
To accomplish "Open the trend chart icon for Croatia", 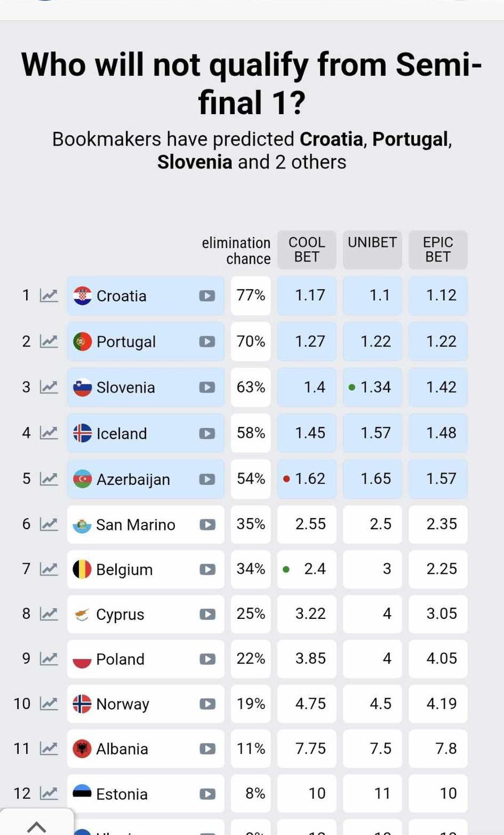I will point(49,295).
